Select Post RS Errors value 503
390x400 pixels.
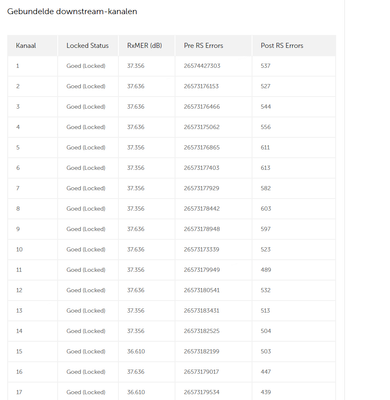tap(266, 351)
